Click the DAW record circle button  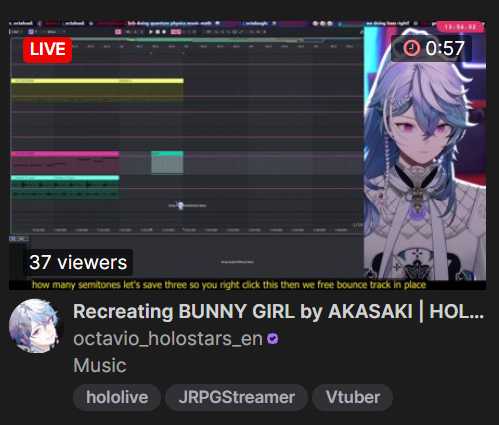[164, 32]
